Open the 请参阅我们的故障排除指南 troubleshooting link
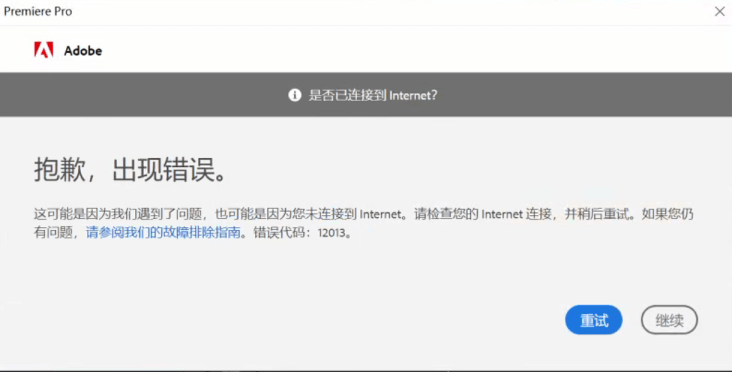The image size is (732, 372). click(x=163, y=232)
